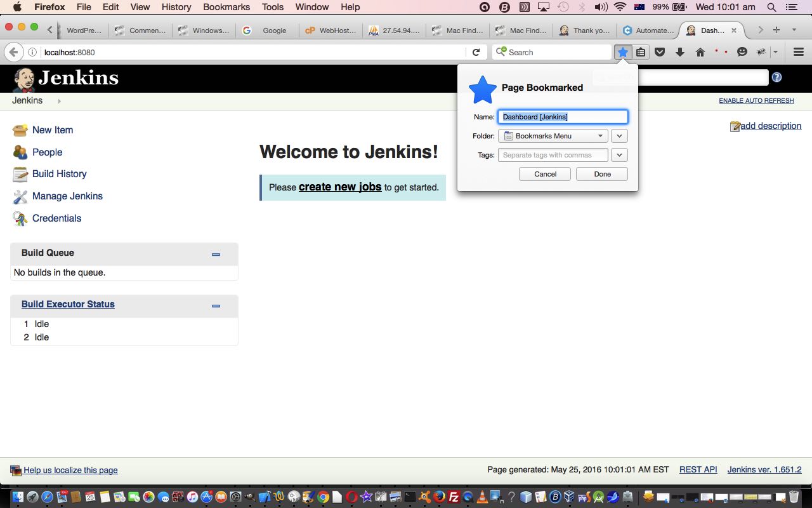Open the Pocket toolbar icon
The image size is (812, 508).
tap(660, 52)
